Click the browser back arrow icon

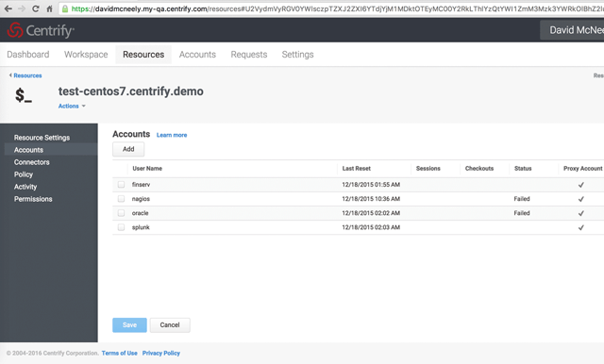point(8,8)
